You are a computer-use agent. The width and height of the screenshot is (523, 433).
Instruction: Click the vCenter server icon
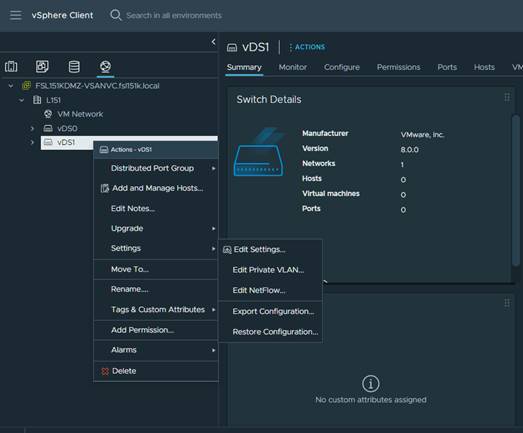point(26,86)
